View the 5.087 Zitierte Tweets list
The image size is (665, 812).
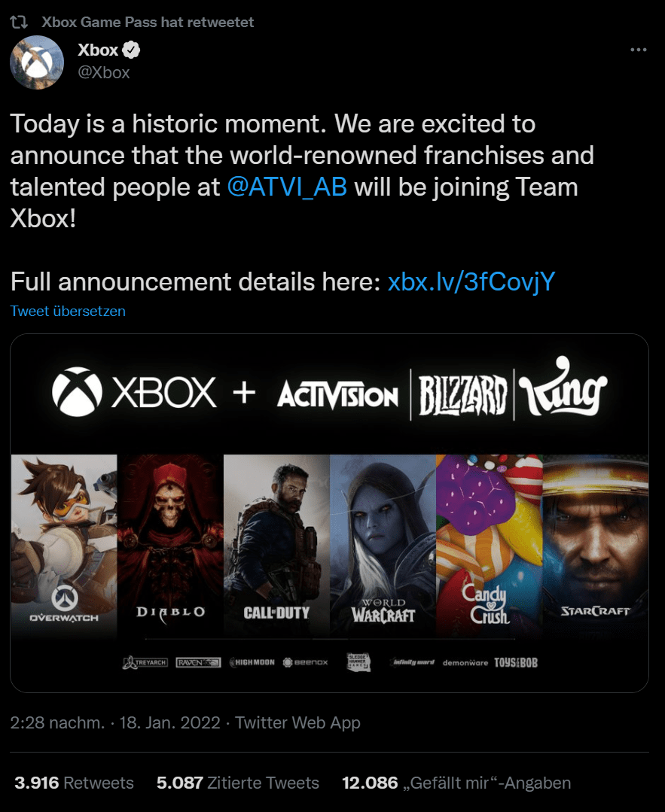(x=237, y=783)
